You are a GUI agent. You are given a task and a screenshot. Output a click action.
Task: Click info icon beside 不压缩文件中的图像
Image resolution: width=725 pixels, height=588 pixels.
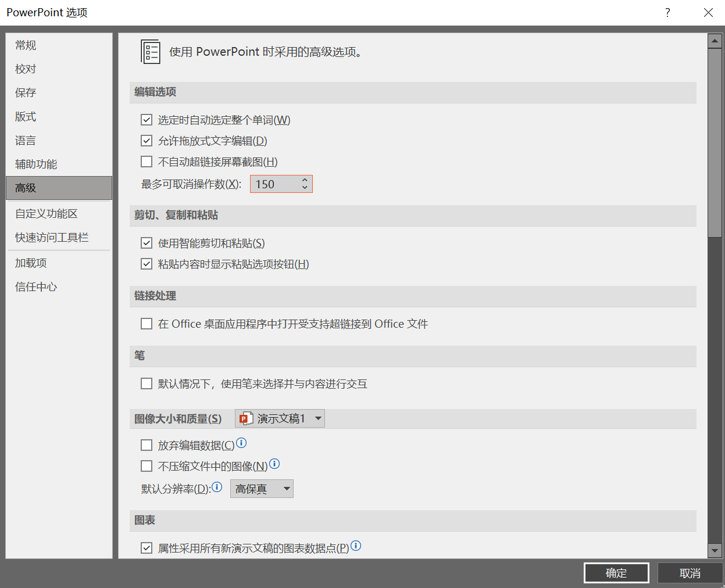tap(274, 464)
